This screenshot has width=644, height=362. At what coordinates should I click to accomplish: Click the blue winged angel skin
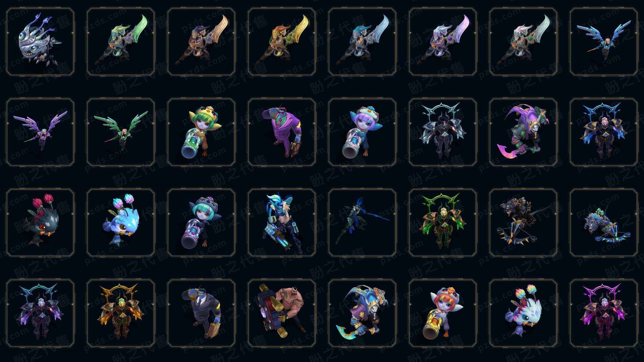point(604,42)
